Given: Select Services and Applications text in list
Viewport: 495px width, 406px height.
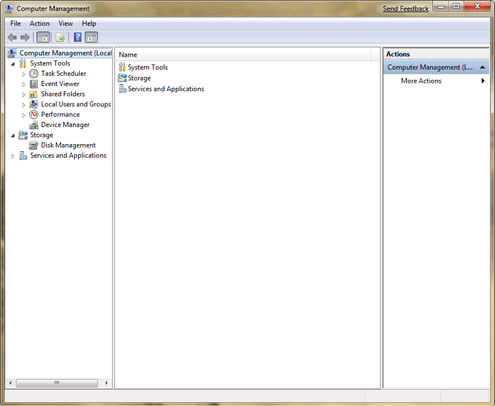Looking at the screenshot, I should [x=166, y=89].
